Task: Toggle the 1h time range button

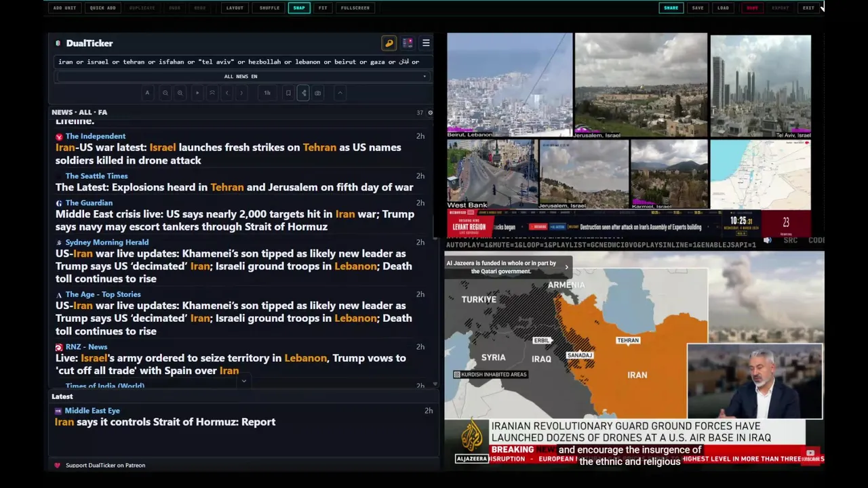Action: pyautogui.click(x=267, y=93)
